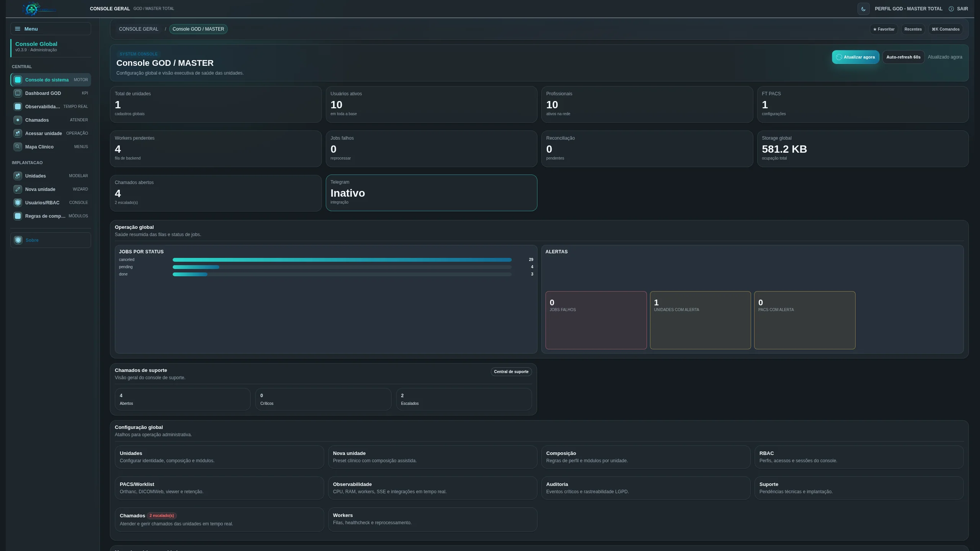Click the Regras de composição sidebar icon

(18, 216)
